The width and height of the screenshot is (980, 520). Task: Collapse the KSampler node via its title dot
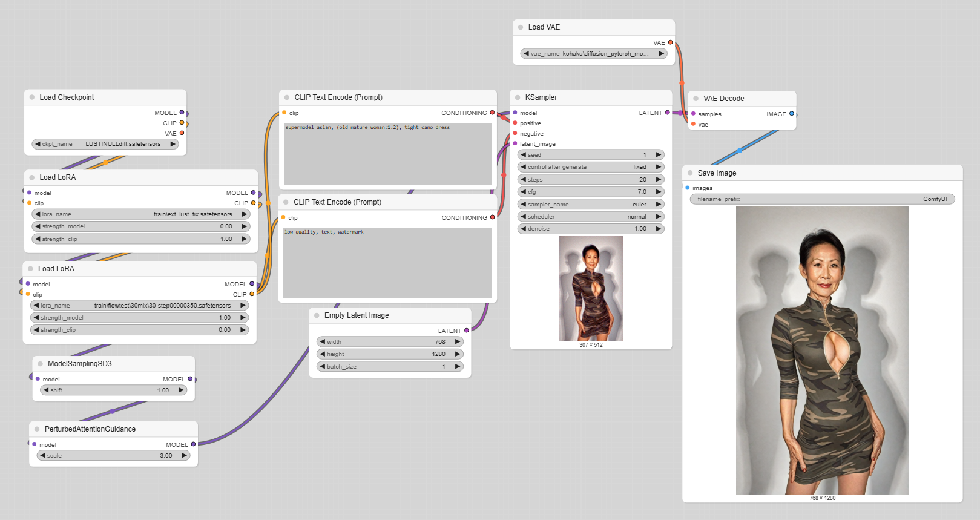pyautogui.click(x=518, y=97)
